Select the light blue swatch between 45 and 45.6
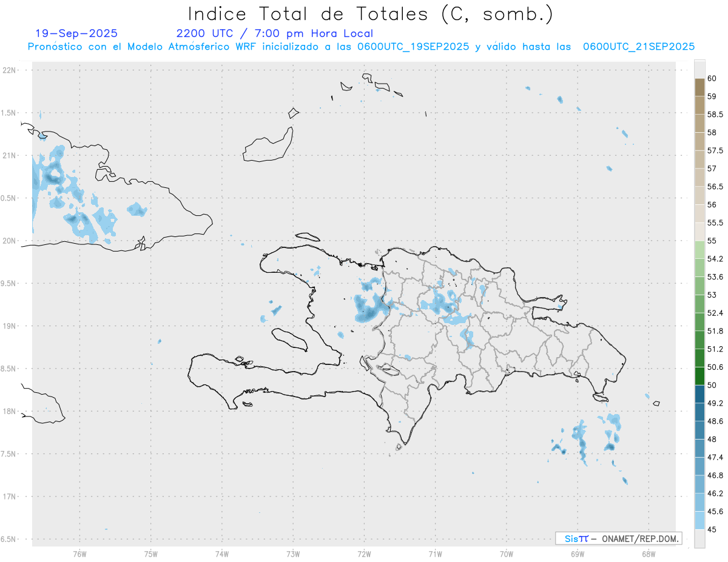This screenshot has width=728, height=562. (x=699, y=520)
